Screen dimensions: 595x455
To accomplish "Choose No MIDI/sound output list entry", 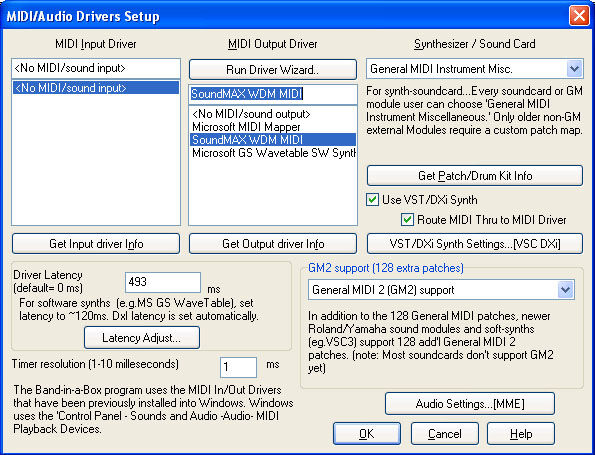I will coord(272,114).
